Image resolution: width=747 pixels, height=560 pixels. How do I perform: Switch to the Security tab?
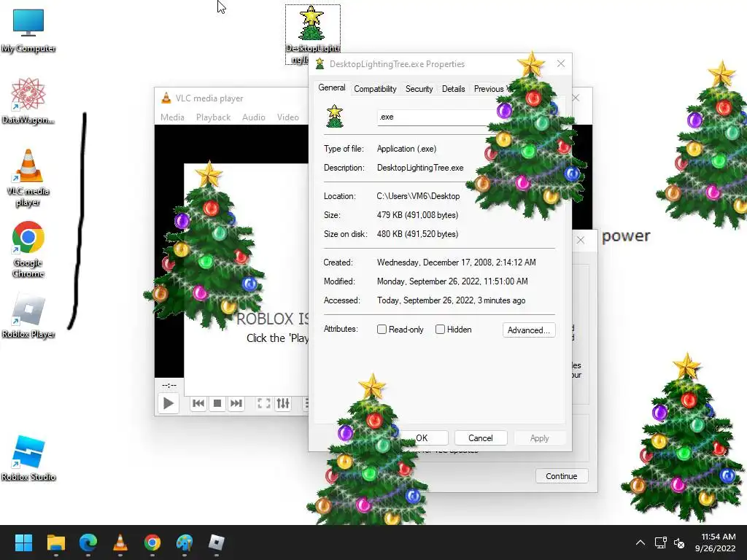click(x=419, y=88)
